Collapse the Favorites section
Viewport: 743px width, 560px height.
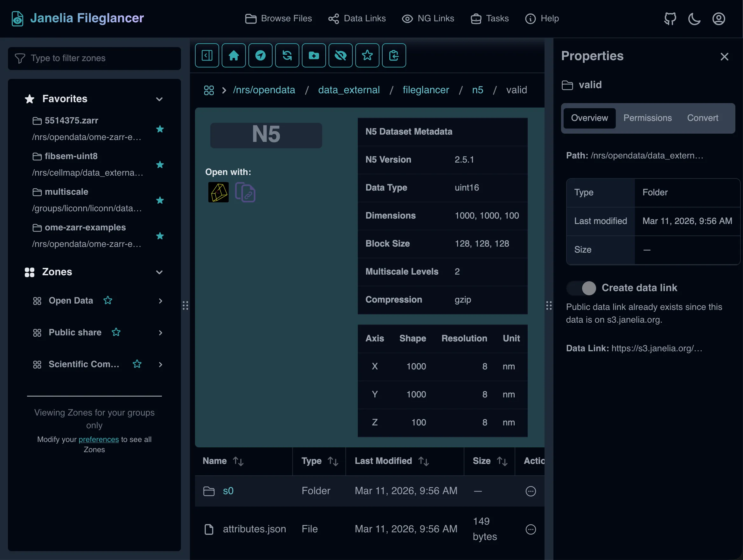(159, 99)
